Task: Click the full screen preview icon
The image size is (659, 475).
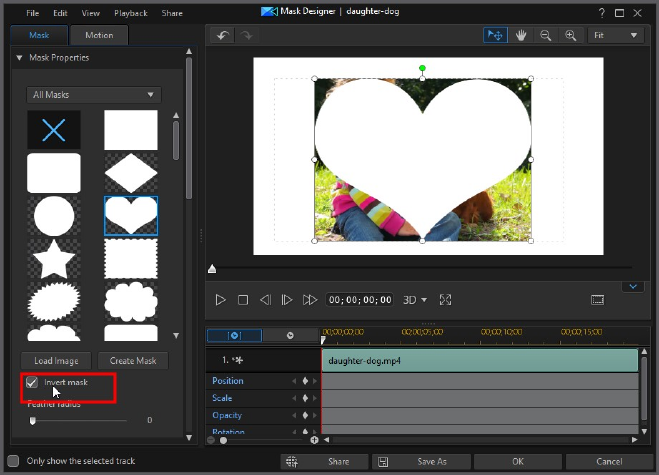Action: (445, 300)
